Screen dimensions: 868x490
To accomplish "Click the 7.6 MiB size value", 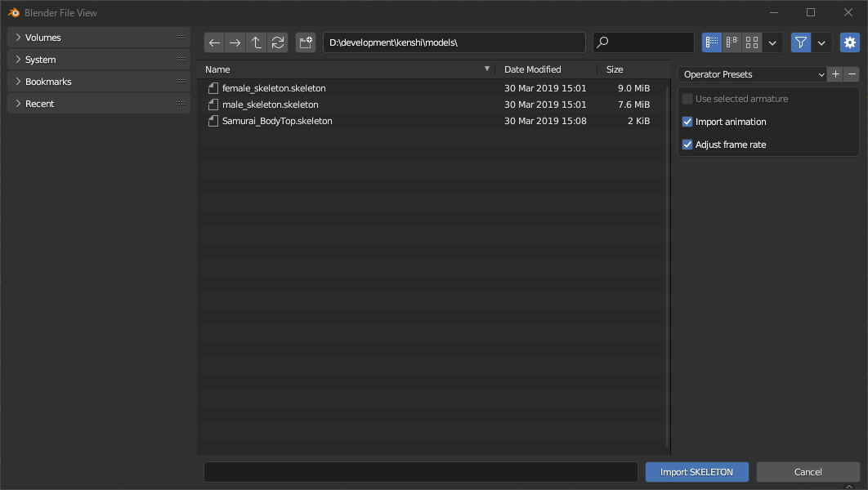I will click(x=634, y=105).
